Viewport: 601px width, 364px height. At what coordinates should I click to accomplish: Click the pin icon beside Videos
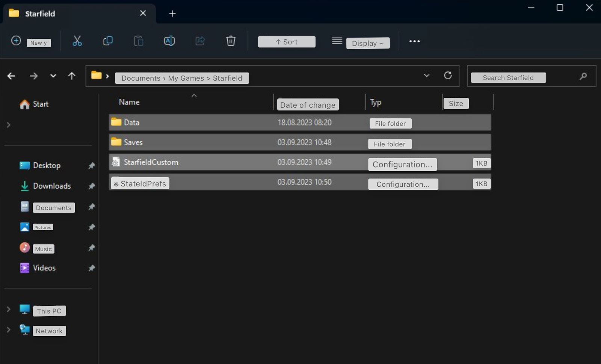click(x=91, y=268)
